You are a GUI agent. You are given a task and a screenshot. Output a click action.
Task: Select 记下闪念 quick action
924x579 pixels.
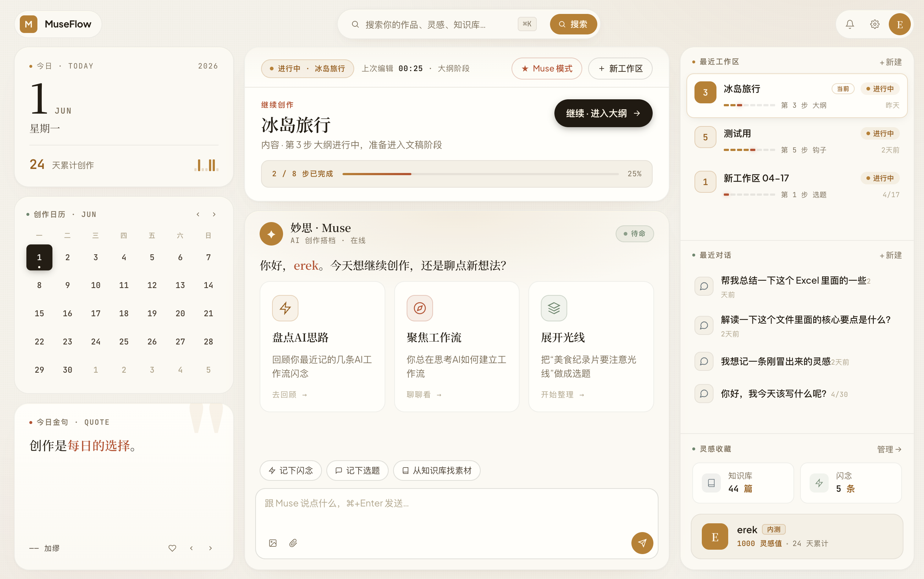click(290, 470)
